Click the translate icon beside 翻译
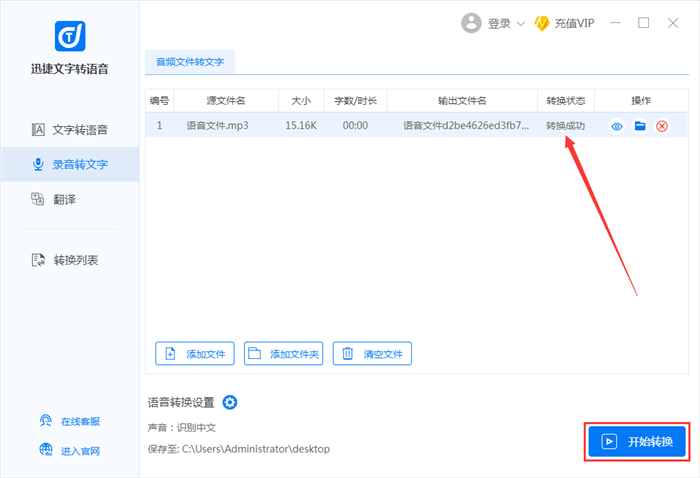Screen dimensions: 700x478 (x=38, y=199)
